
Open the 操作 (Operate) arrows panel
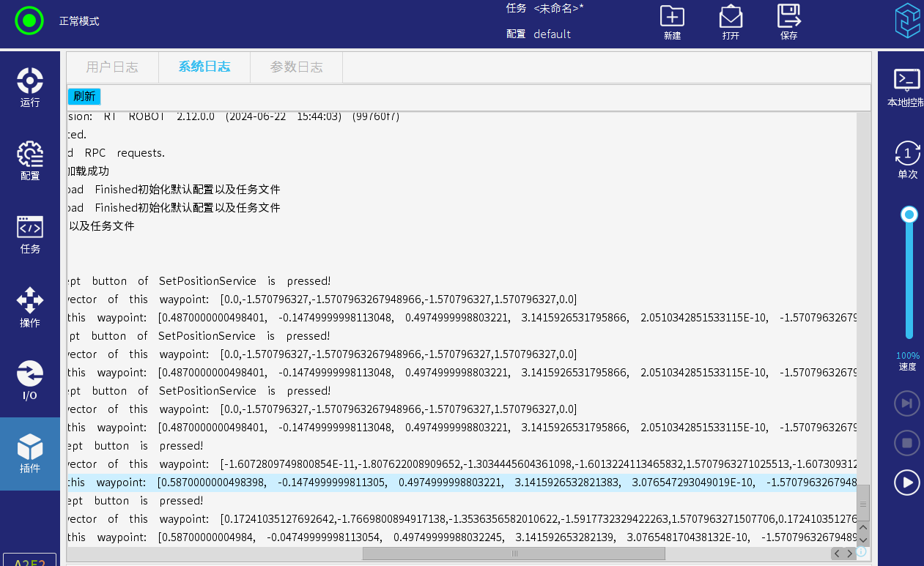click(x=30, y=308)
